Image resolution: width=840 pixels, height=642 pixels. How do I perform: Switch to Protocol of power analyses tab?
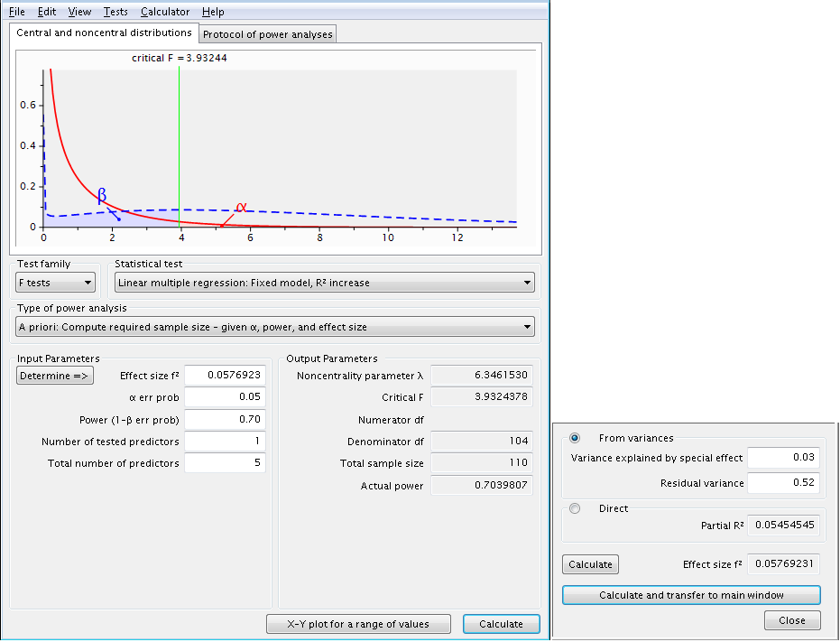(267, 34)
